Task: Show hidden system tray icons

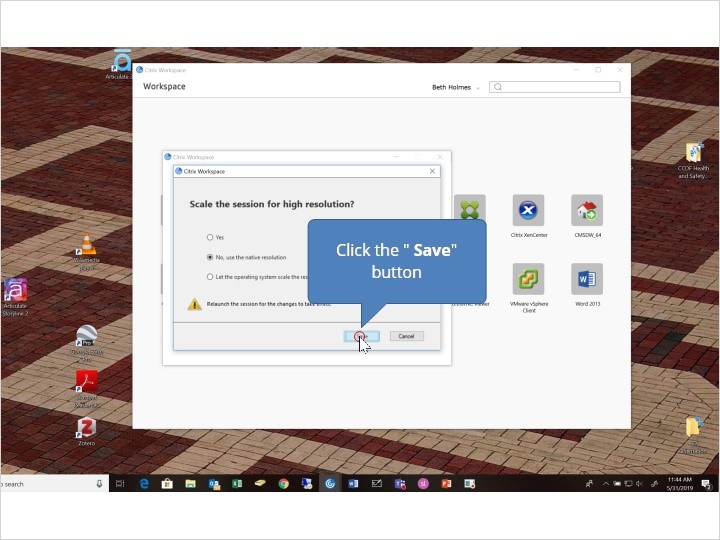Action: tap(606, 484)
